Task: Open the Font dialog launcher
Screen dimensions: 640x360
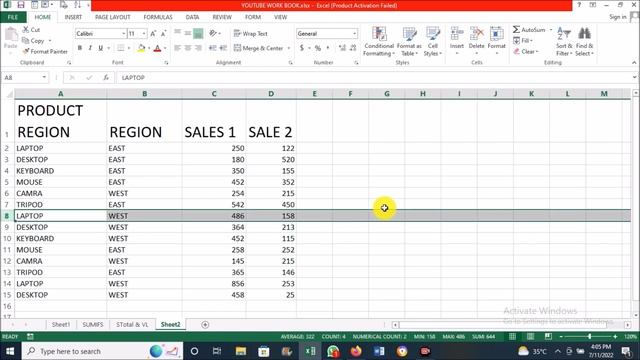Action: point(166,62)
